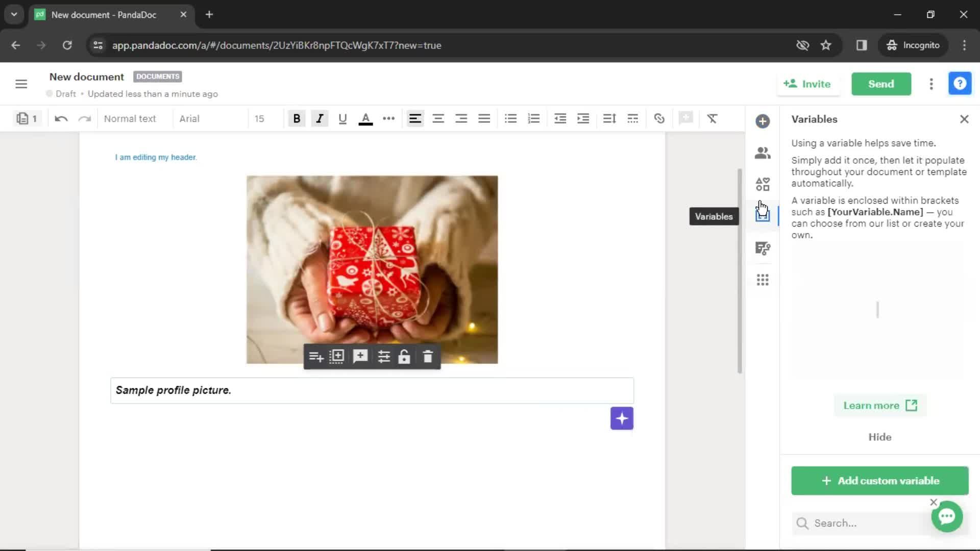Expand the font size field
This screenshot has height=551, width=980.
pyautogui.click(x=260, y=118)
